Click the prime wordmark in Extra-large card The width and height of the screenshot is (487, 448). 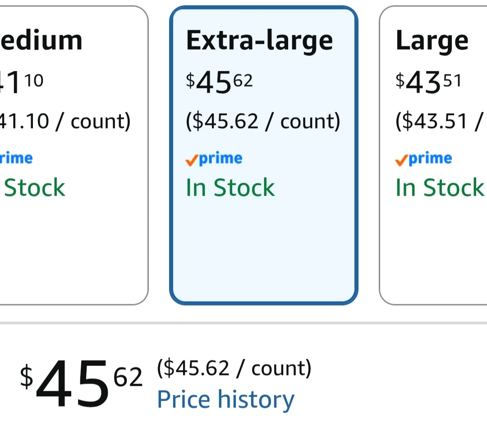pos(221,159)
